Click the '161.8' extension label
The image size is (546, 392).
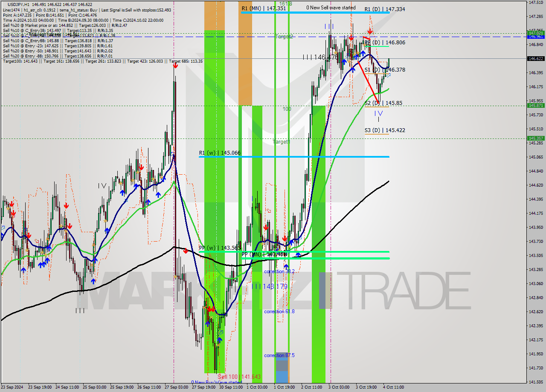(x=286, y=4)
